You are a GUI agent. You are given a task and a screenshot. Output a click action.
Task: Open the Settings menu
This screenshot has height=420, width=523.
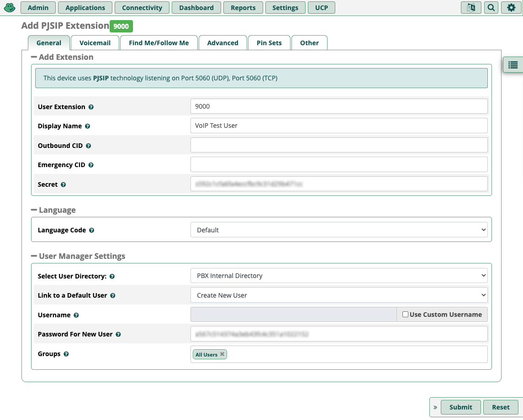(x=285, y=8)
